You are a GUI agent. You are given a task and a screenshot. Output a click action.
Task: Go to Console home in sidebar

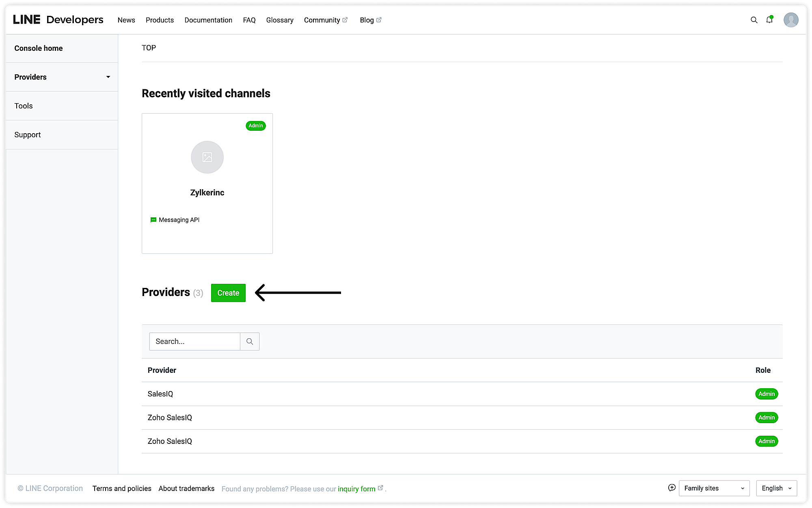coord(39,48)
